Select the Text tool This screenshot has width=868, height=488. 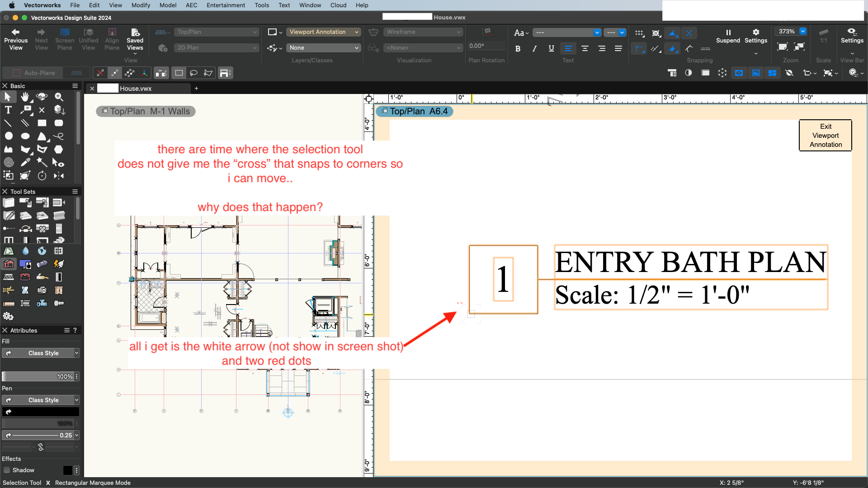point(8,110)
